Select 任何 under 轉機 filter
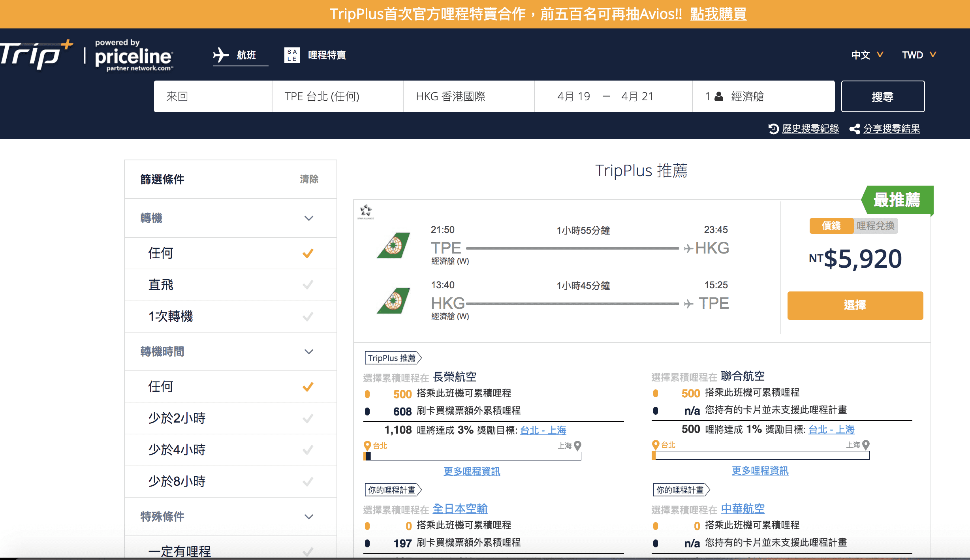970x560 pixels. click(x=231, y=253)
